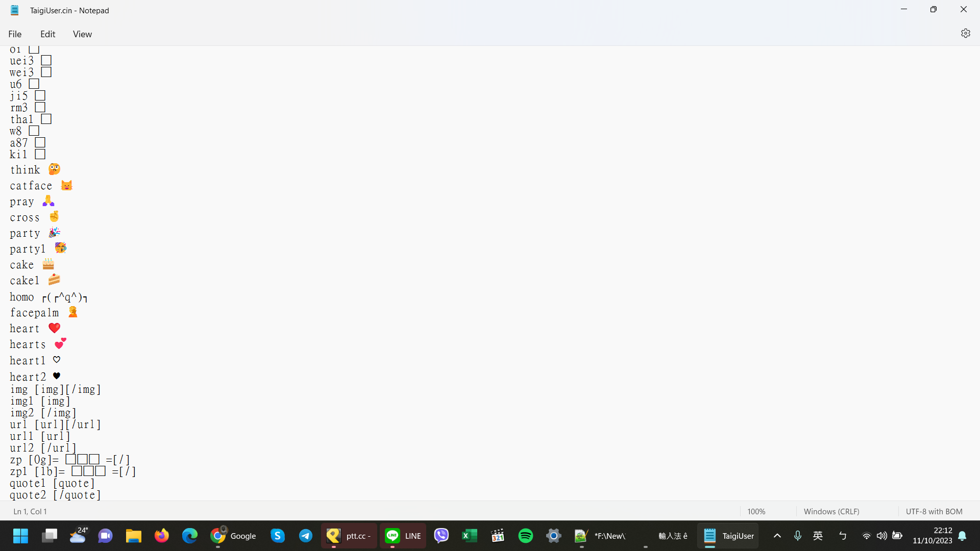The width and height of the screenshot is (980, 551).
Task: Show hidden tray icons chevron
Action: tap(777, 536)
